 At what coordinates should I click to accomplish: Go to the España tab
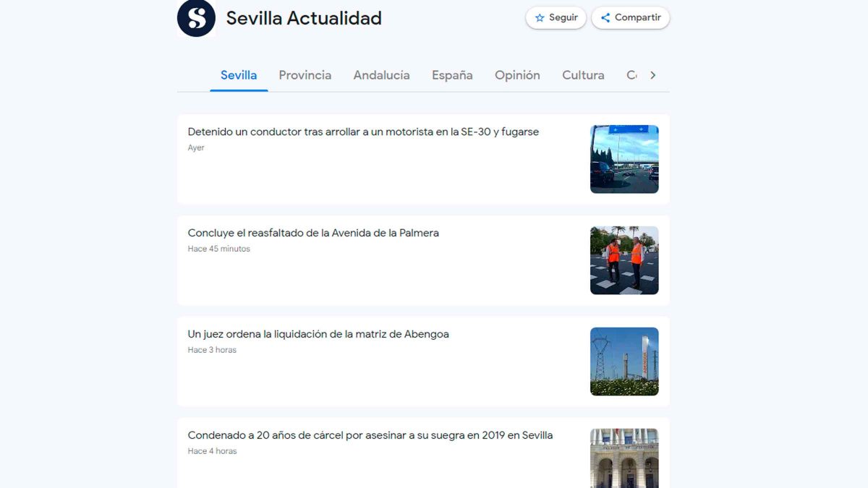pos(452,75)
